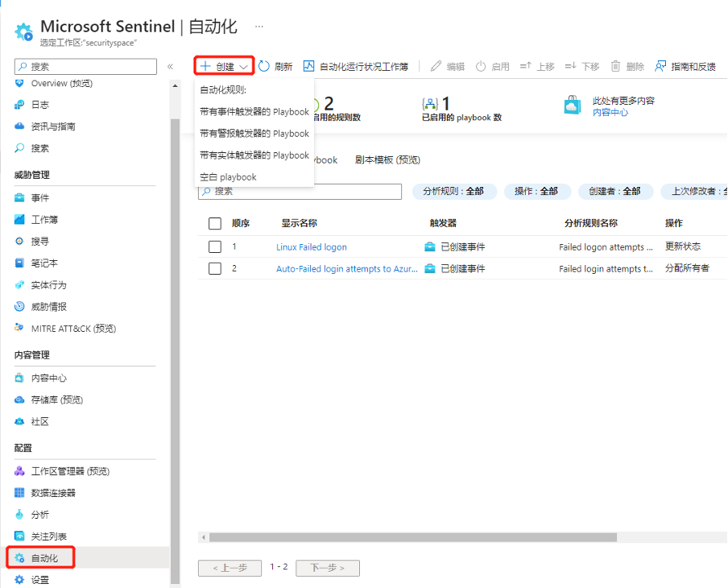
Task: Switch to 剧本模板 (预览) tab
Action: pyautogui.click(x=387, y=159)
